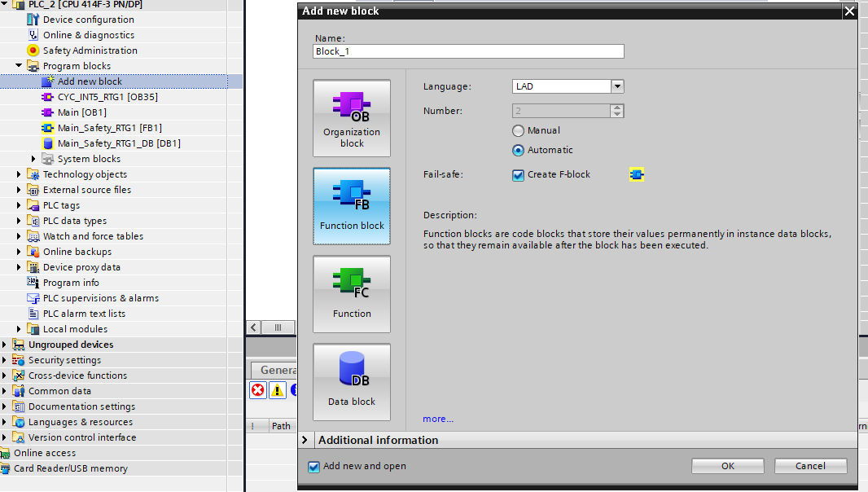This screenshot has height=492, width=868.
Task: Open Main_Safety_RTG1 [FB1] block
Action: point(109,128)
